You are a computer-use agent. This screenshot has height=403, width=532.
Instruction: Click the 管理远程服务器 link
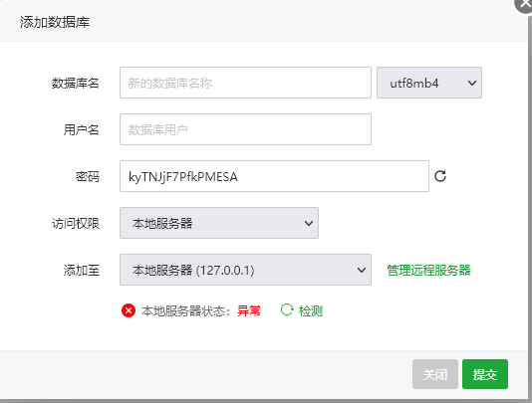tap(428, 270)
